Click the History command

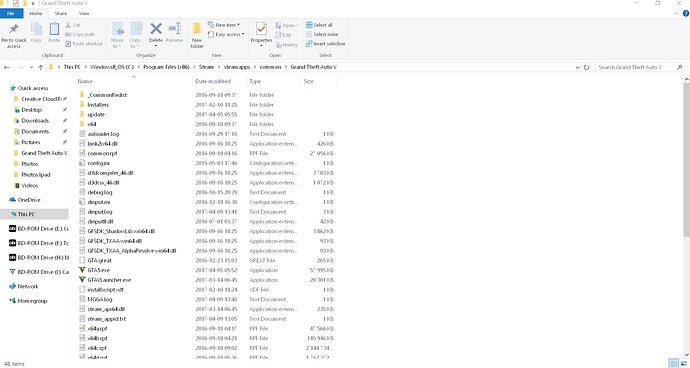286,44
